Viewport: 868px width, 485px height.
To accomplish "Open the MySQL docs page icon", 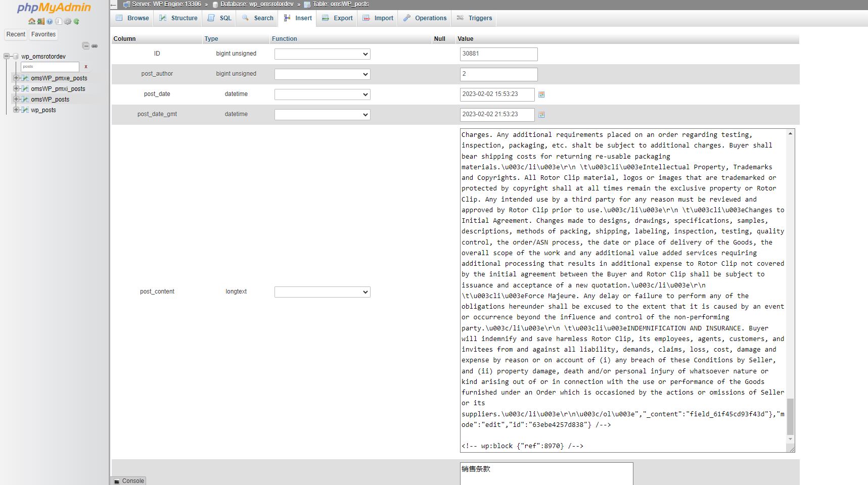I will point(59,21).
